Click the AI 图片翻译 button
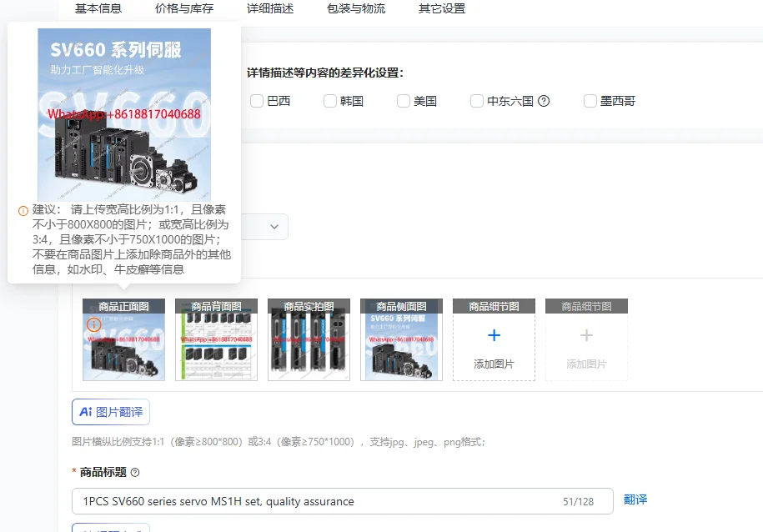 (111, 412)
